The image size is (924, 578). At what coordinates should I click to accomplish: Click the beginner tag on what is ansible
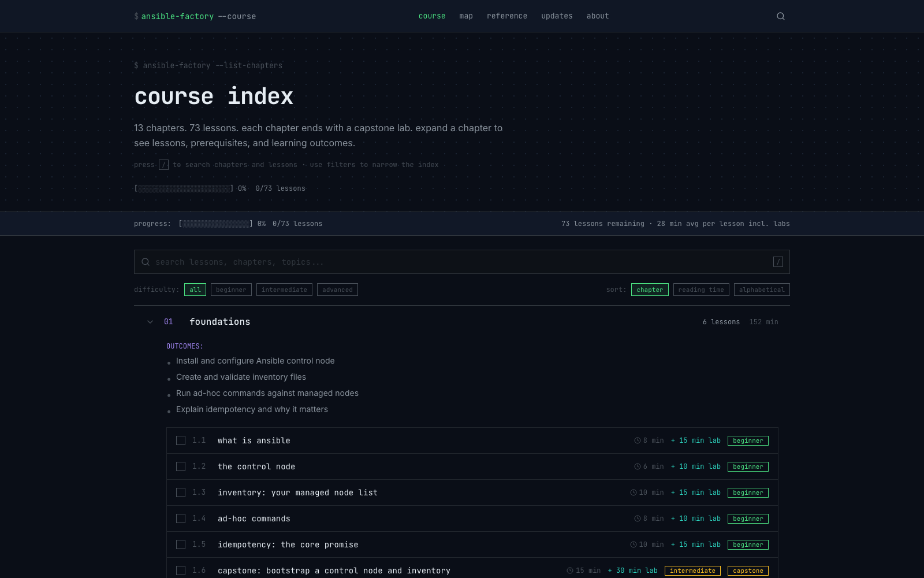[x=748, y=440]
